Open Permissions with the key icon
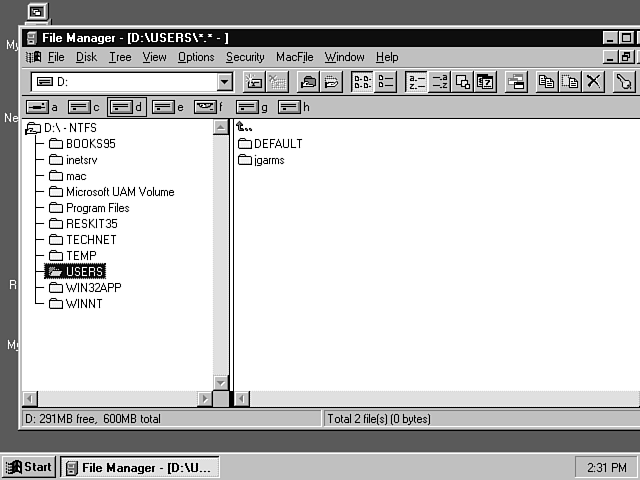The image size is (640, 480). pos(624,82)
